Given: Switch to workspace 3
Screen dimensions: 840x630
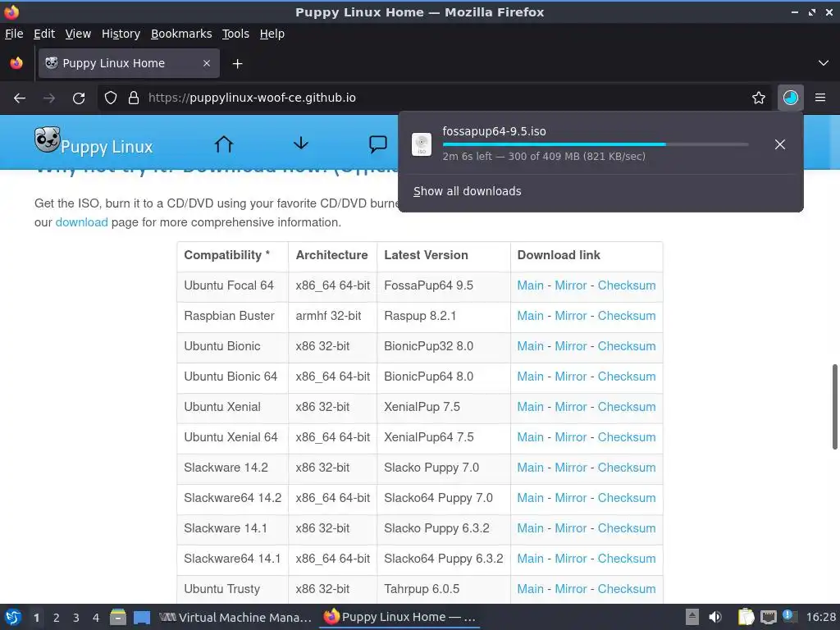Looking at the screenshot, I should pyautogui.click(x=76, y=618).
